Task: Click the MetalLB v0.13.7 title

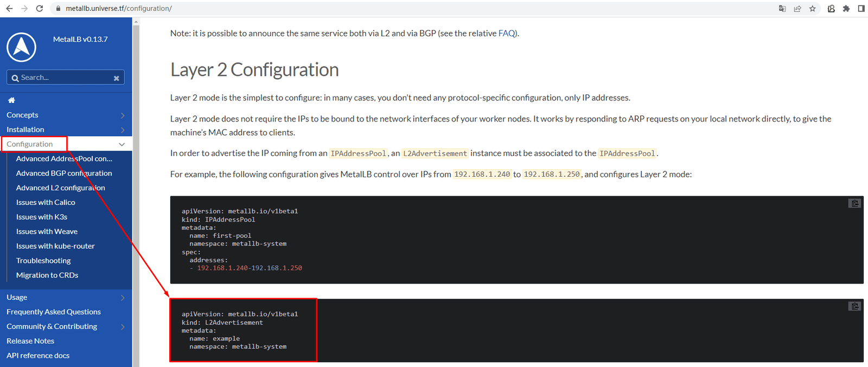Action: (80, 40)
